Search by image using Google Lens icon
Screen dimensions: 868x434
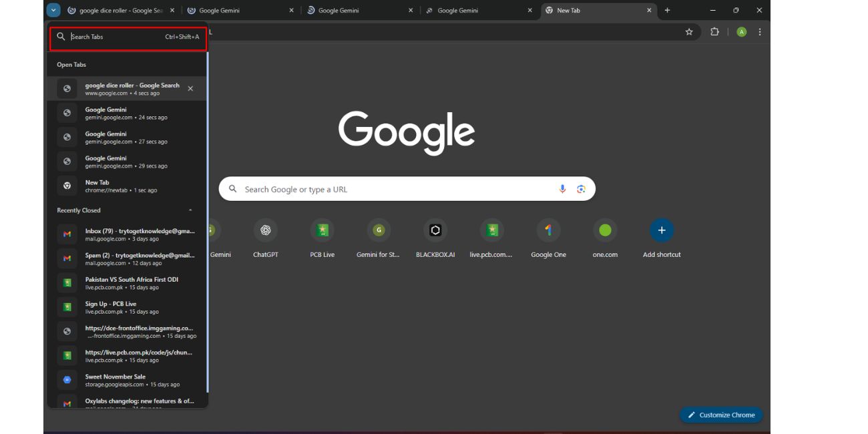(580, 189)
